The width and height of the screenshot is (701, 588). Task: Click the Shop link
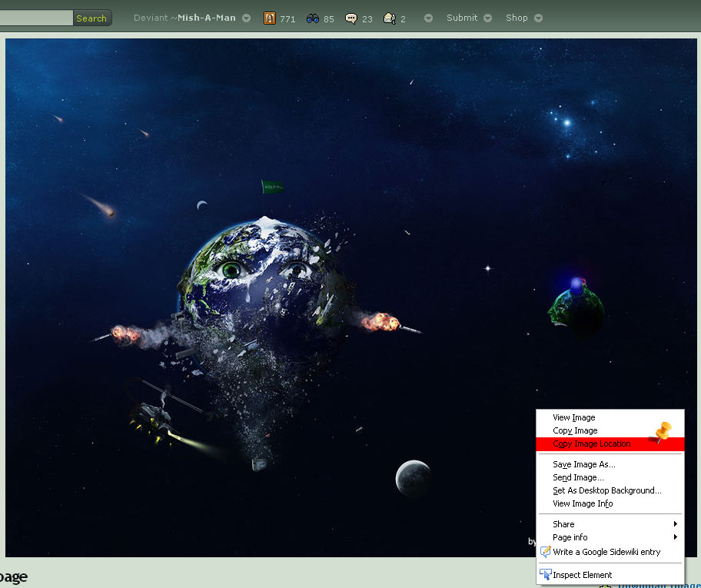click(x=517, y=18)
